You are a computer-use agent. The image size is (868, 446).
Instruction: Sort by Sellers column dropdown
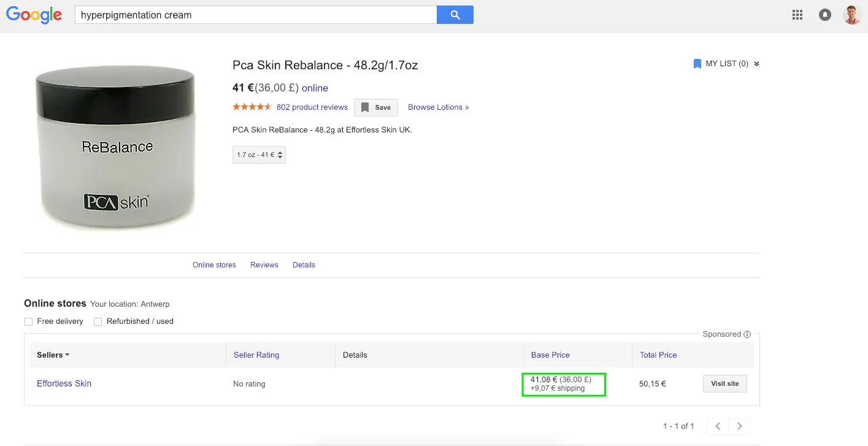click(53, 355)
